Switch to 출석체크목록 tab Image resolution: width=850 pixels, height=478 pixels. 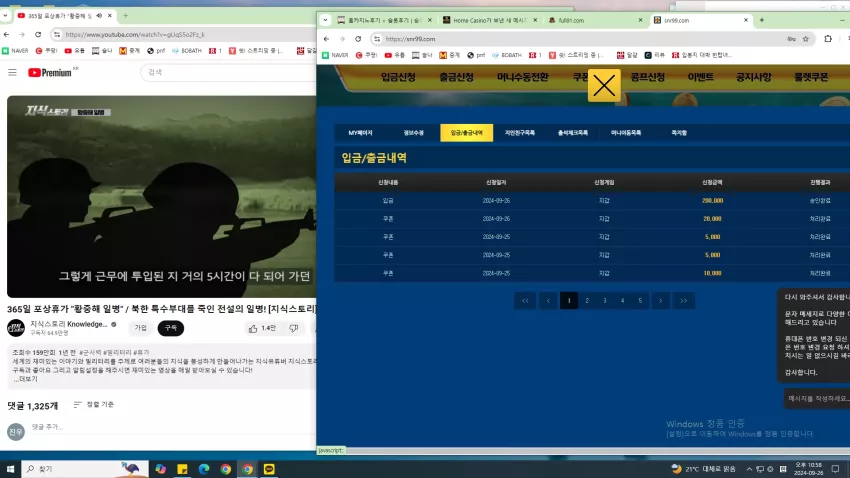pyautogui.click(x=573, y=133)
